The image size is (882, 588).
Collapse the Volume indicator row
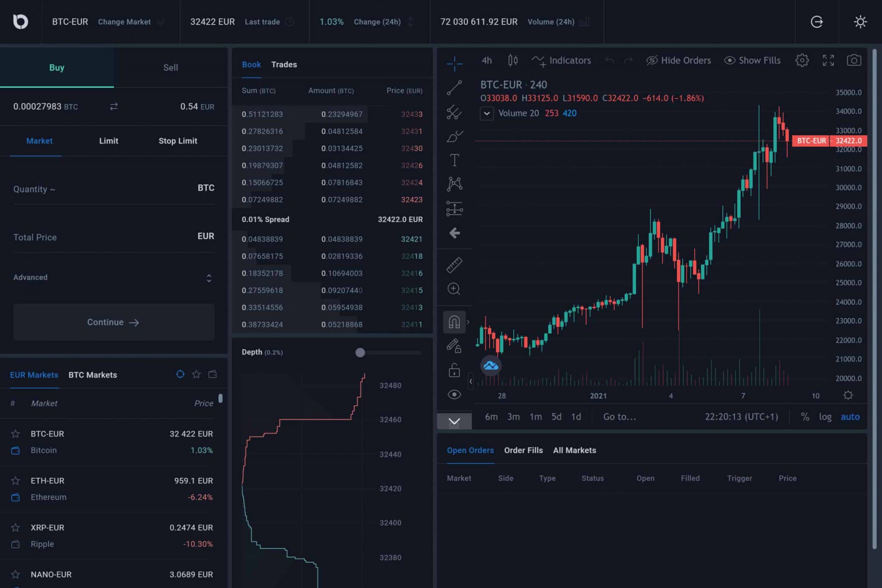pyautogui.click(x=487, y=113)
